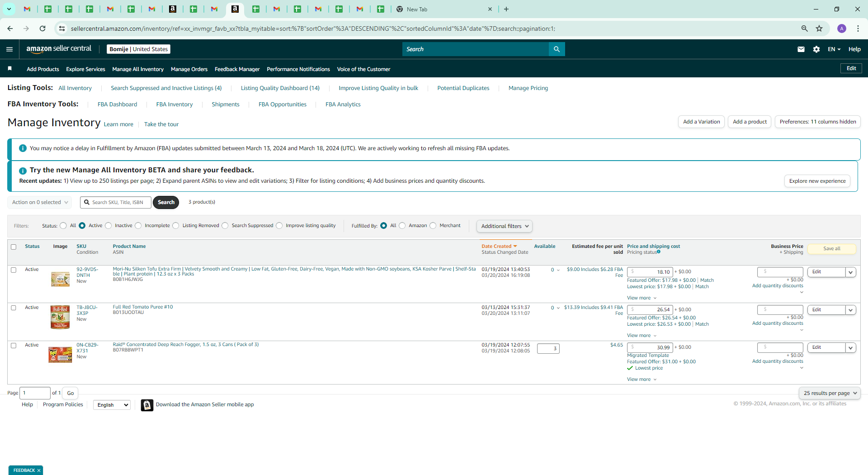Image resolution: width=868 pixels, height=475 pixels.
Task: Open the Action on 0 selected dropdown
Action: tap(40, 202)
